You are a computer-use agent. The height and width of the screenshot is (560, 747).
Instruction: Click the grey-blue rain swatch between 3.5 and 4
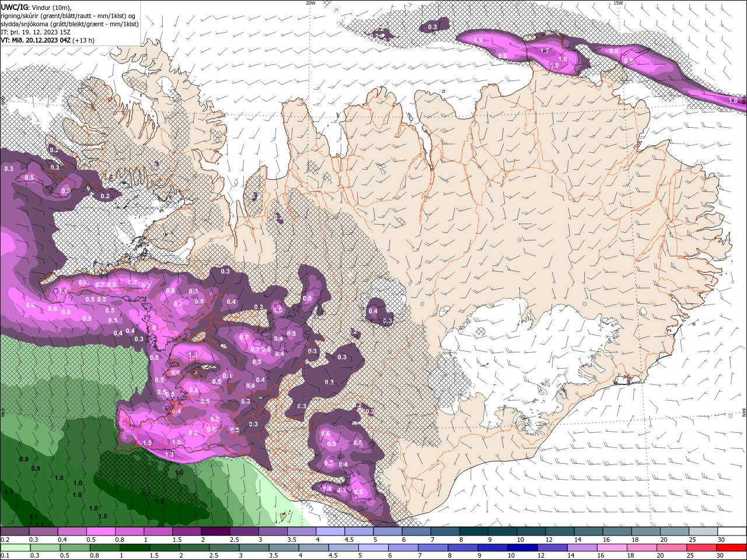pyautogui.click(x=284, y=548)
